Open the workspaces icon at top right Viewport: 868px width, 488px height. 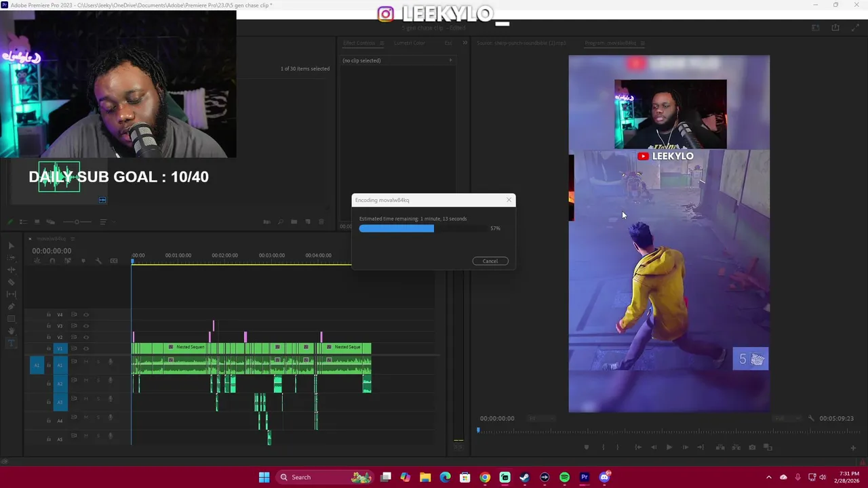tap(815, 28)
